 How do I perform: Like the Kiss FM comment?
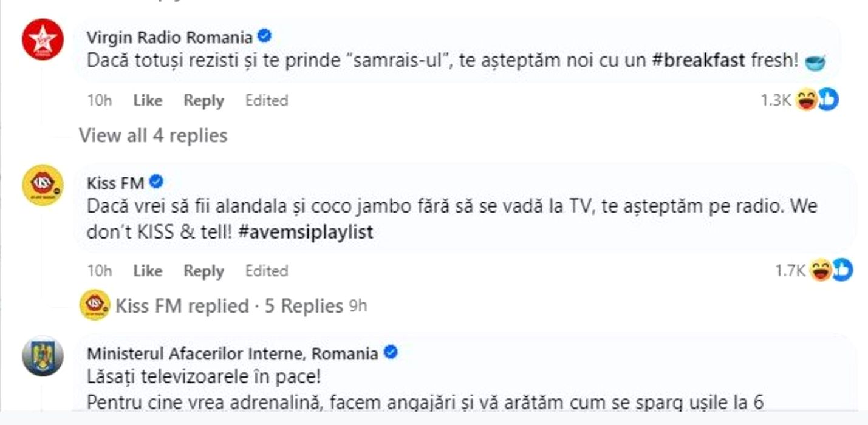pyautogui.click(x=148, y=270)
